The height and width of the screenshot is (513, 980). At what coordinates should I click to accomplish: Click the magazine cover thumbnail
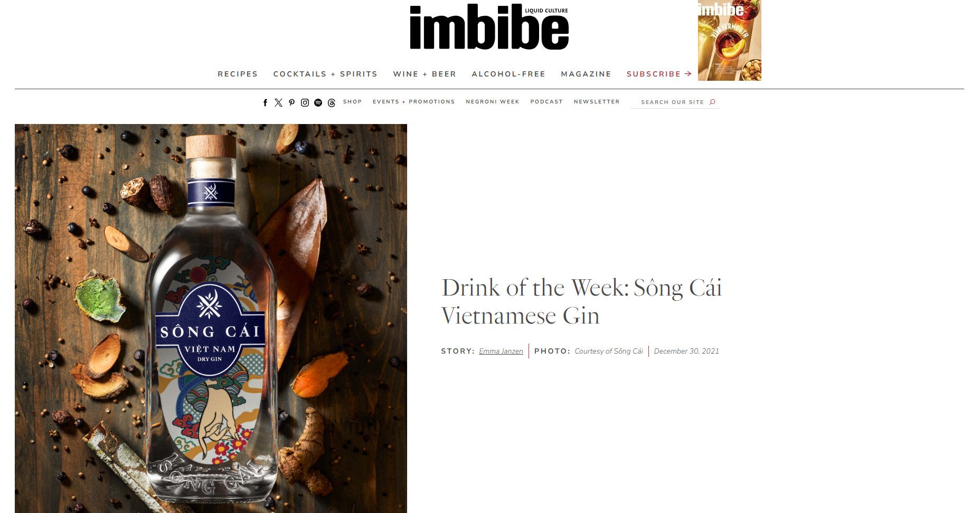730,41
